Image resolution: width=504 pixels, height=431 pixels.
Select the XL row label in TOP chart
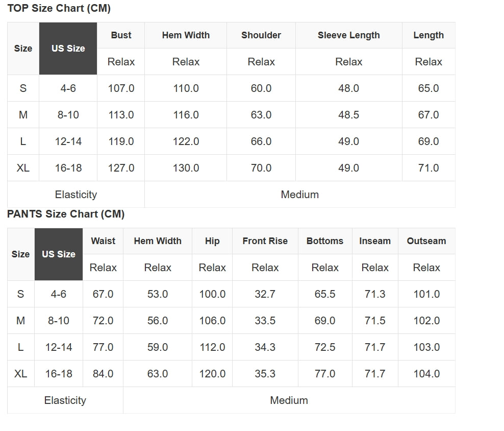coord(23,168)
